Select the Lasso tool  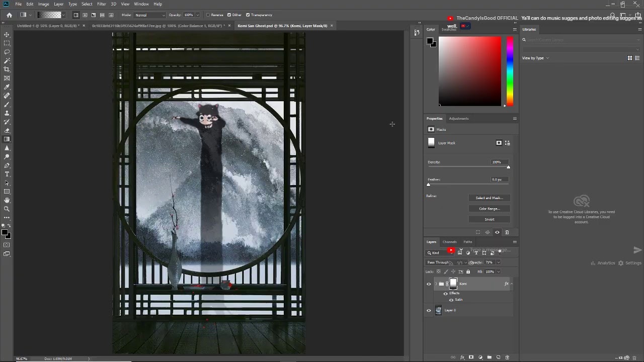(7, 52)
